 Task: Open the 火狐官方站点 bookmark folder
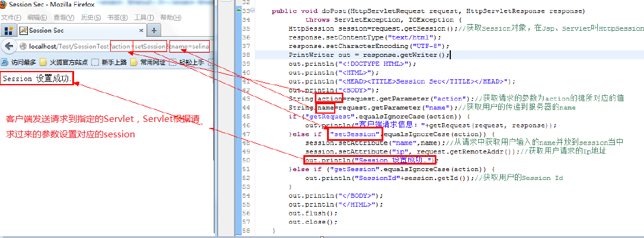pyautogui.click(x=63, y=62)
